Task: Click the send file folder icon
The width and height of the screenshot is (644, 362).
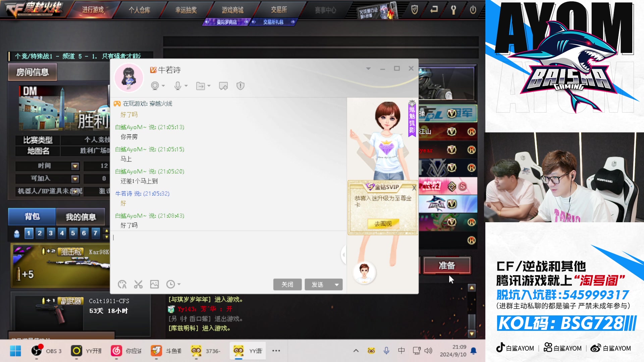Action: click(200, 86)
